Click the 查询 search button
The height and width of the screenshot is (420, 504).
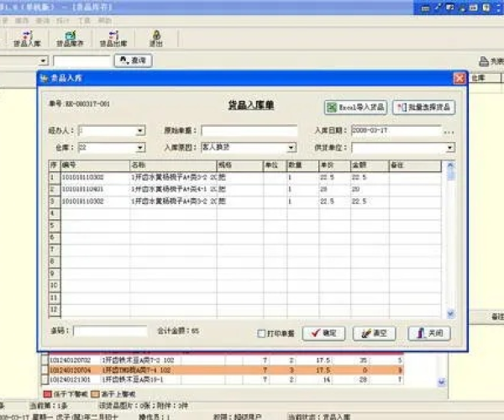pos(134,60)
